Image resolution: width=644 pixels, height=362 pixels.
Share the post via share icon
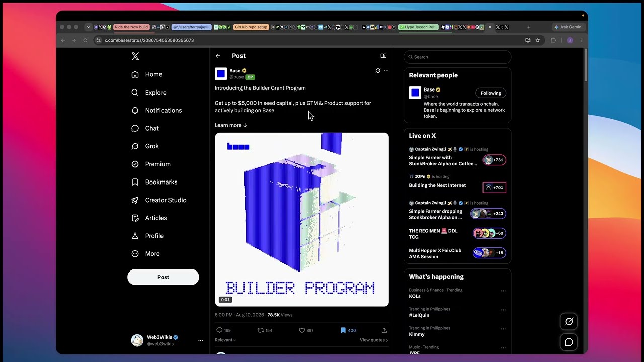coord(384,330)
